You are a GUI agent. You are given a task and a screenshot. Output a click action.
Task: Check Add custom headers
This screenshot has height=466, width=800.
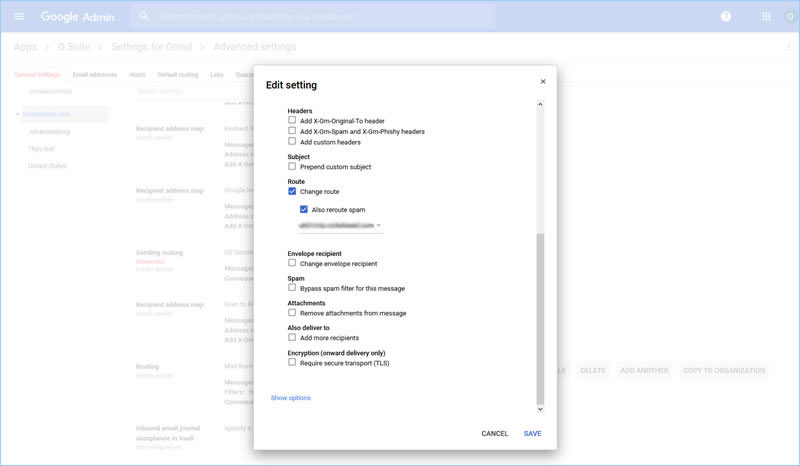(292, 141)
